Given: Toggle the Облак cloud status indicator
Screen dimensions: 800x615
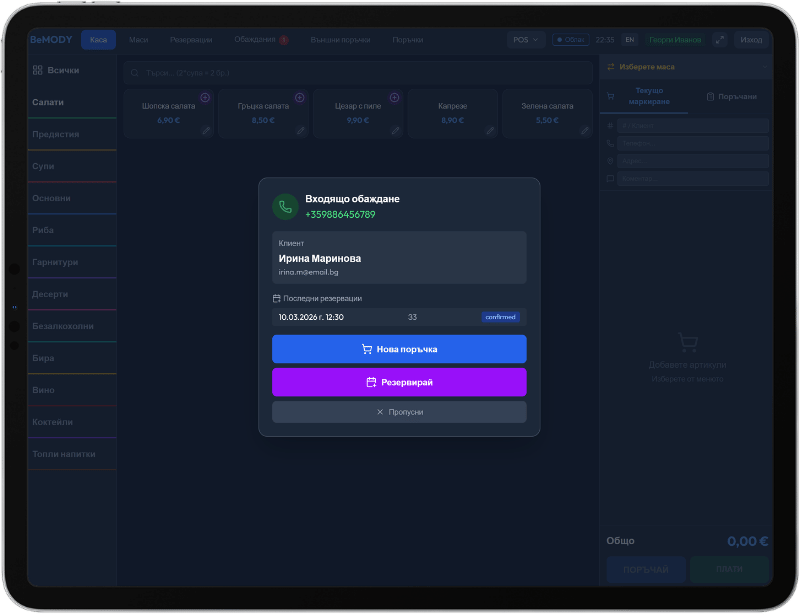Looking at the screenshot, I should pos(570,40).
